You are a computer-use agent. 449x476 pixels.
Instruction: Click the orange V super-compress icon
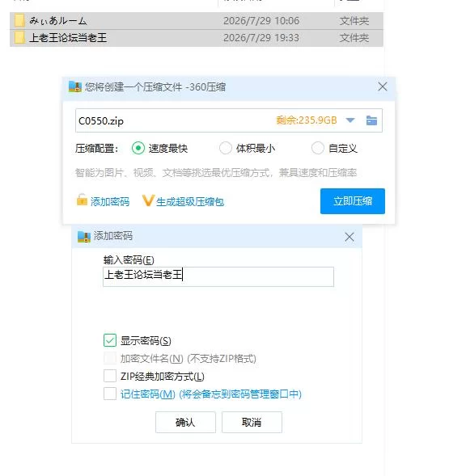pos(148,200)
